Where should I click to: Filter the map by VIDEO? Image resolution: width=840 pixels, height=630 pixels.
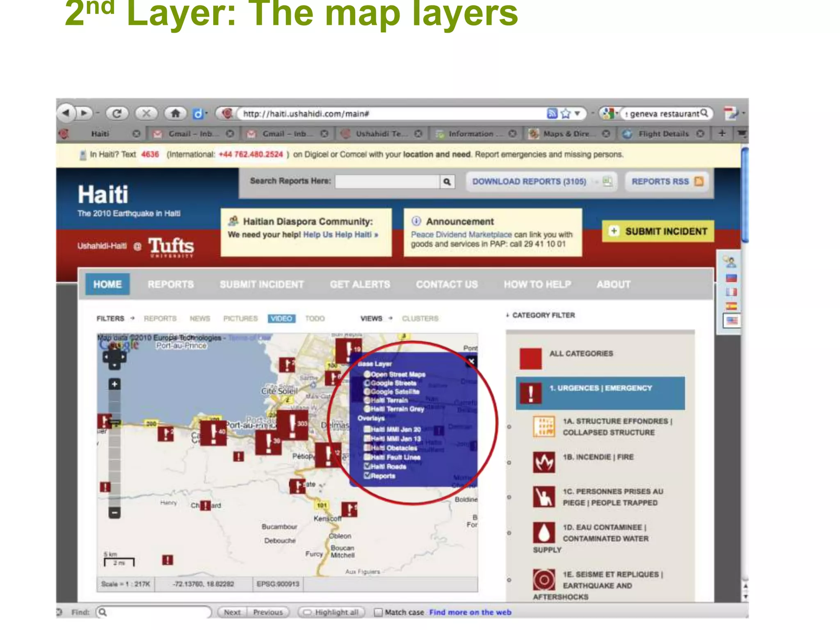[281, 318]
